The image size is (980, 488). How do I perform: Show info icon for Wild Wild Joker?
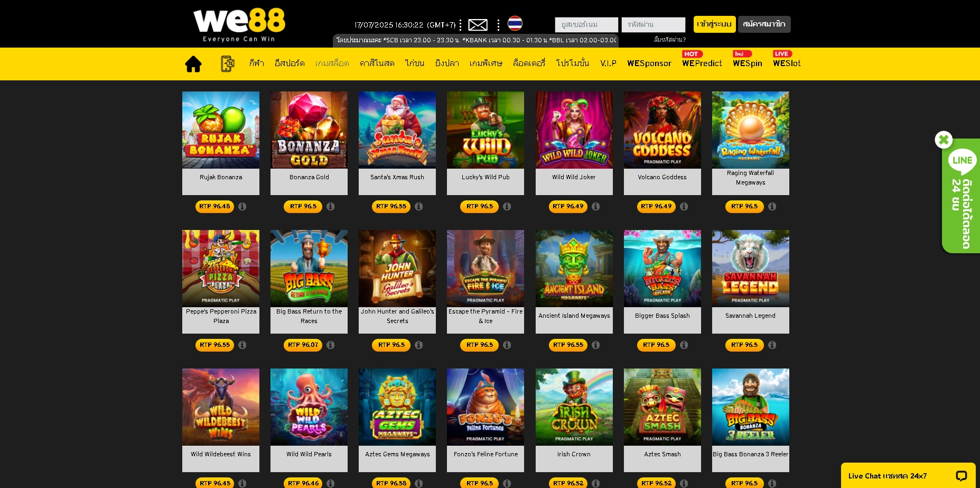596,206
